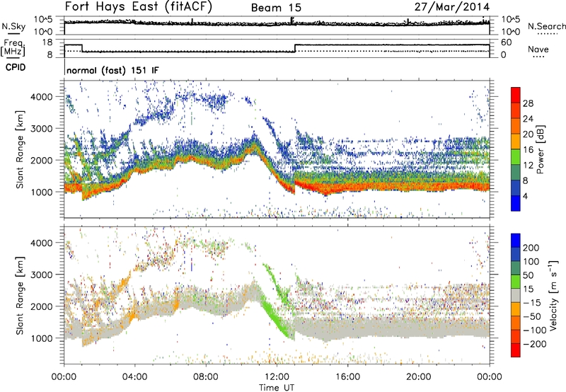This screenshot has width=566, height=392.
Task: Click the red segment of Power color bar
Action: pos(516,95)
